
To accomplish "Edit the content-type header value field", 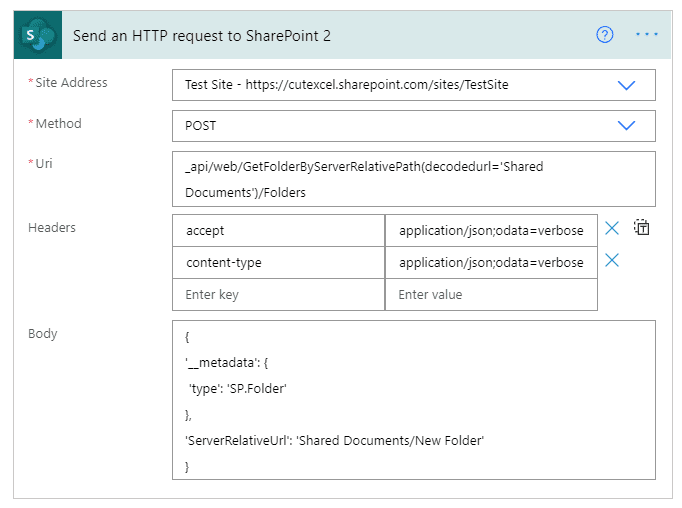I will click(x=491, y=263).
